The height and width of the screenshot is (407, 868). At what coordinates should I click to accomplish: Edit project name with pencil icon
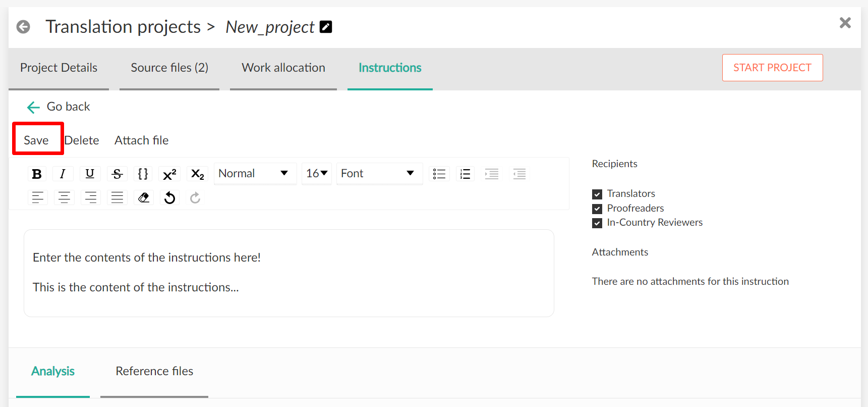click(x=326, y=27)
